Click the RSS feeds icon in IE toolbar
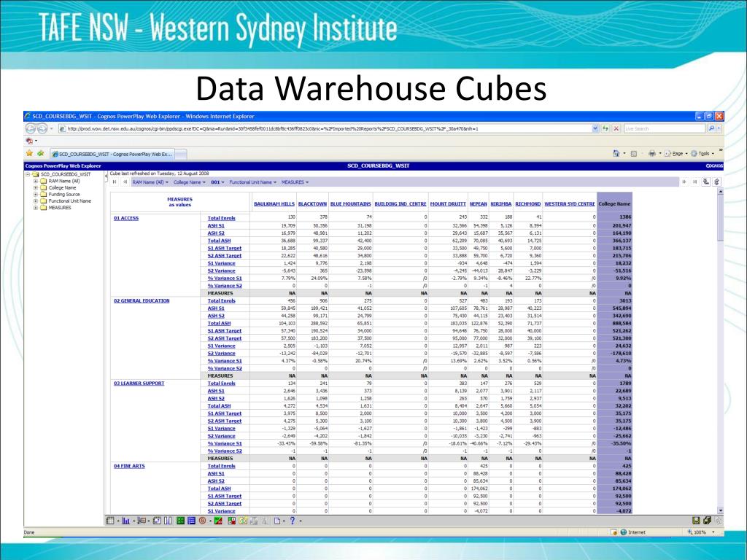Screen dimensions: 747x560 point(634,153)
